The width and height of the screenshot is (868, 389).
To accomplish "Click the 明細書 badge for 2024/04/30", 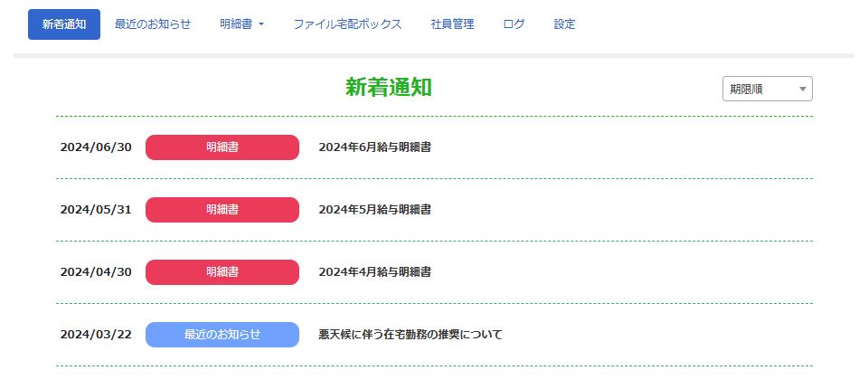I will 222,272.
